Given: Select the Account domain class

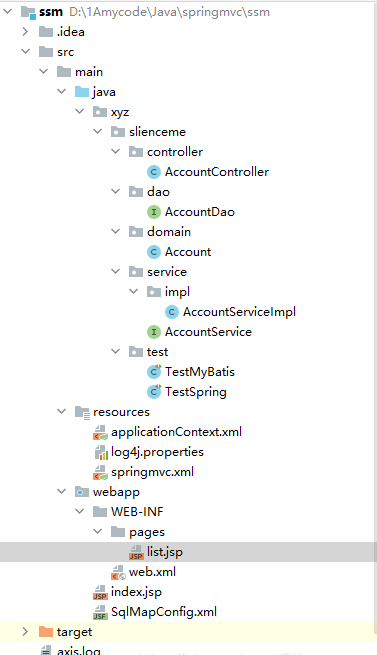Looking at the screenshot, I should tap(188, 252).
